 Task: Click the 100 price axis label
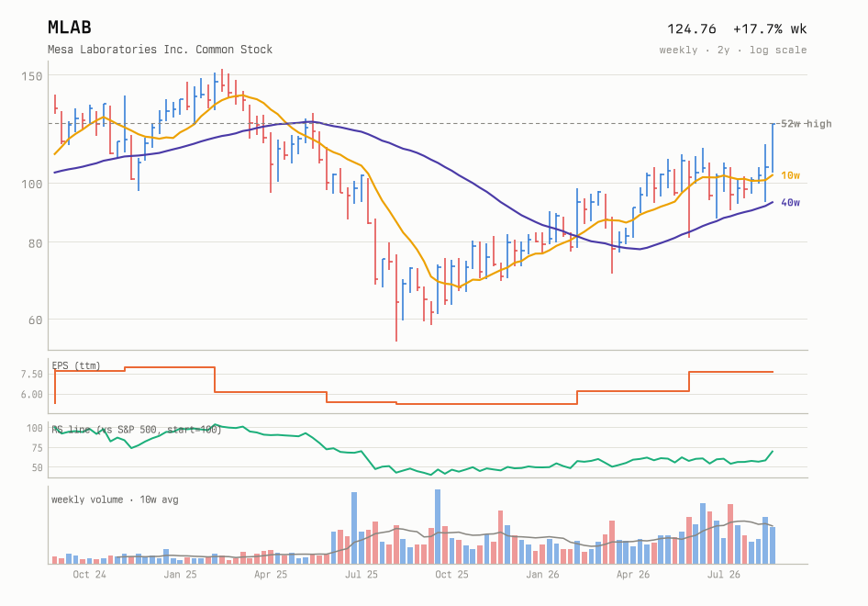32,184
